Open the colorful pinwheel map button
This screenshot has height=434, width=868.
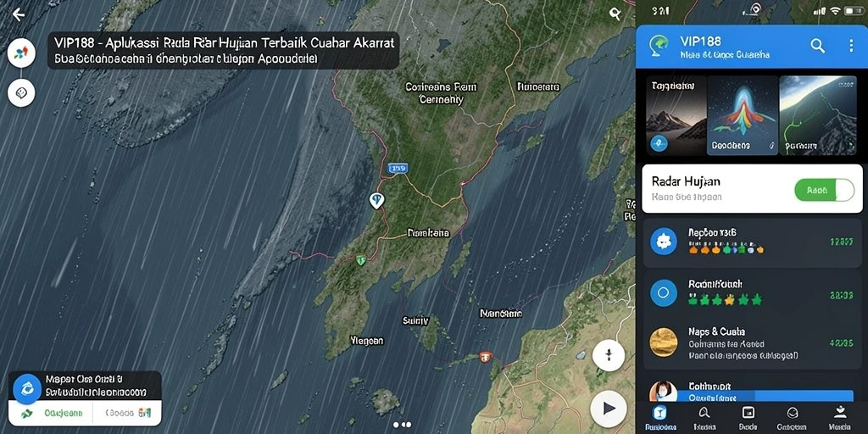tap(21, 53)
